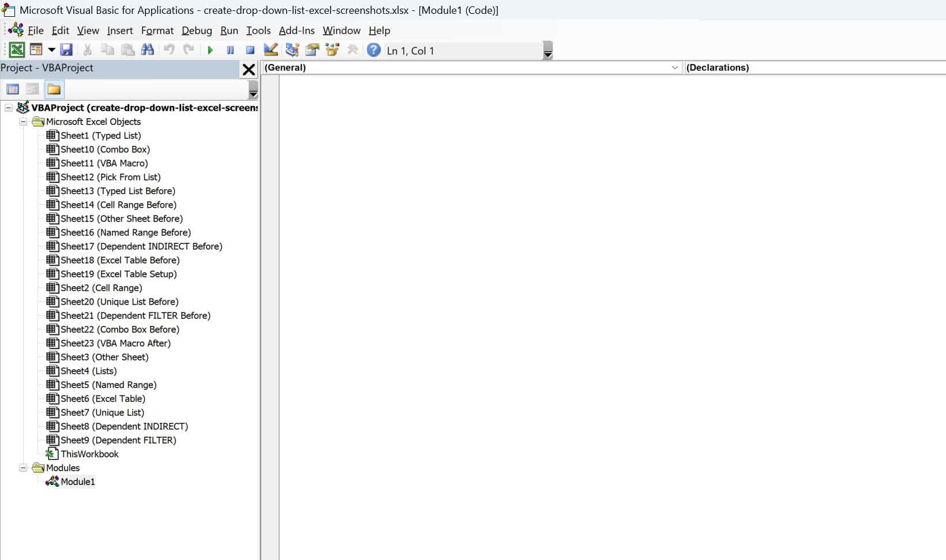Open the (Declarations) procedure dropdown

(814, 67)
